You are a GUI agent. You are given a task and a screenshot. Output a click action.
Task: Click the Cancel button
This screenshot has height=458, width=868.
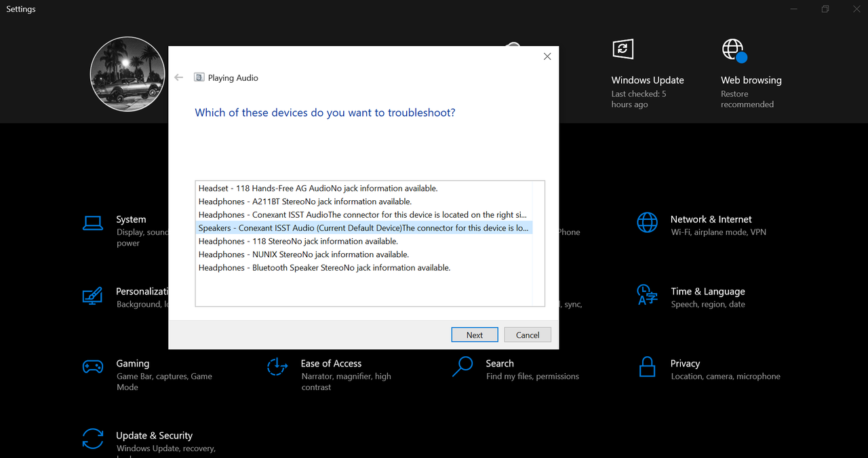coord(528,335)
